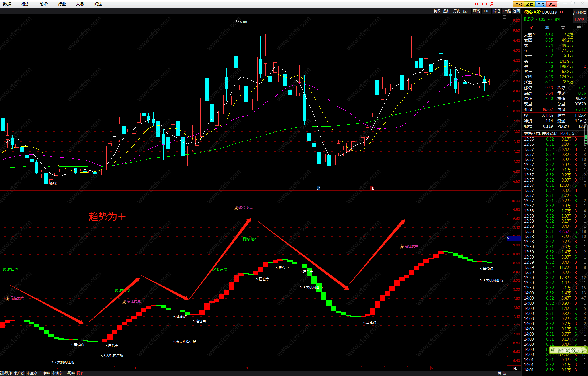Toggle 叠加 overlay mode
The width and height of the screenshot is (588, 376).
(x=446, y=11)
